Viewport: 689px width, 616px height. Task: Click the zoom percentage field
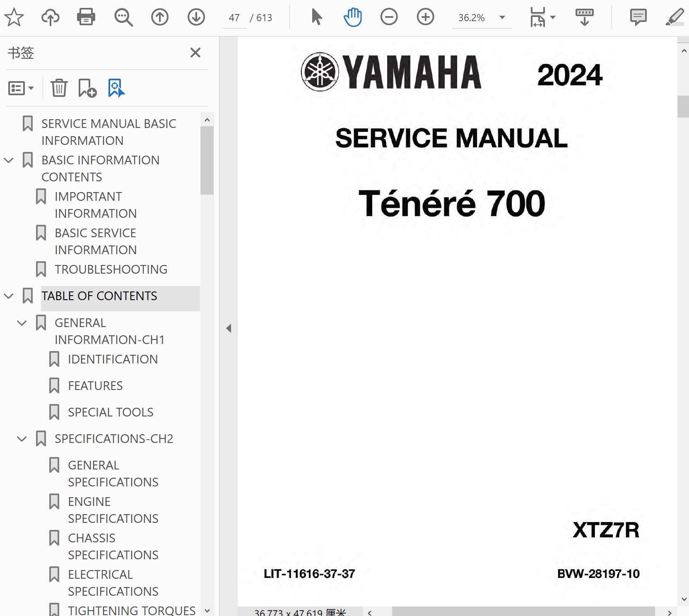point(472,18)
